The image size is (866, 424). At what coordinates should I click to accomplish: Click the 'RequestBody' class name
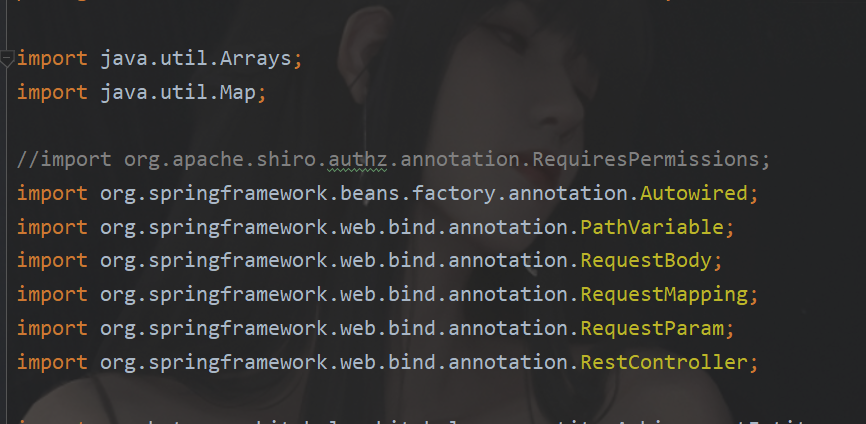[646, 261]
